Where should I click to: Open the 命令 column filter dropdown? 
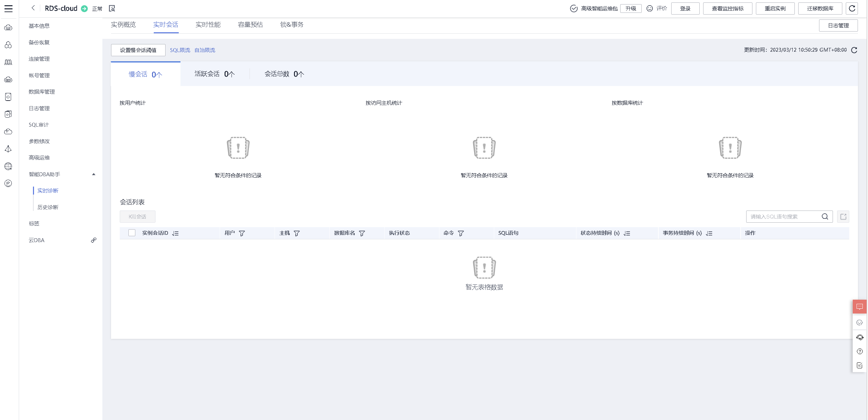coord(461,233)
